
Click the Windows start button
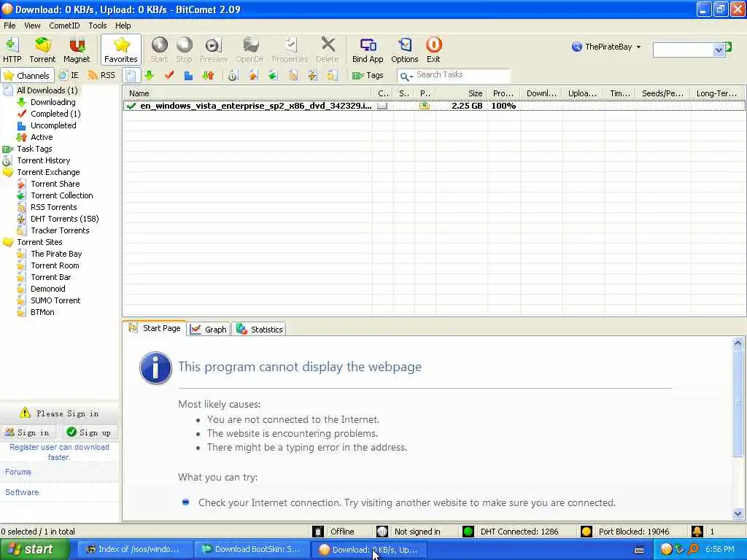tap(34, 550)
